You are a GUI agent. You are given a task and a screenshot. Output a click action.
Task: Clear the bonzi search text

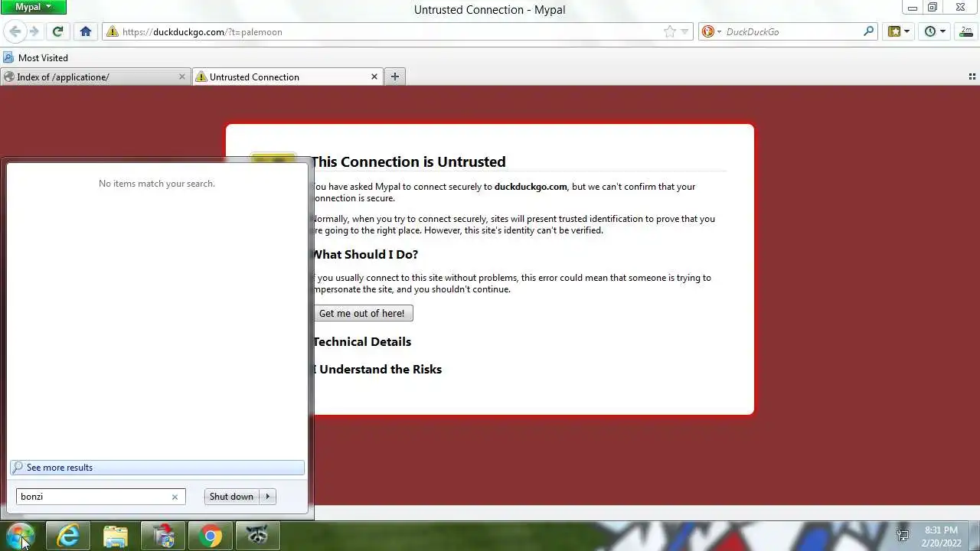(175, 497)
